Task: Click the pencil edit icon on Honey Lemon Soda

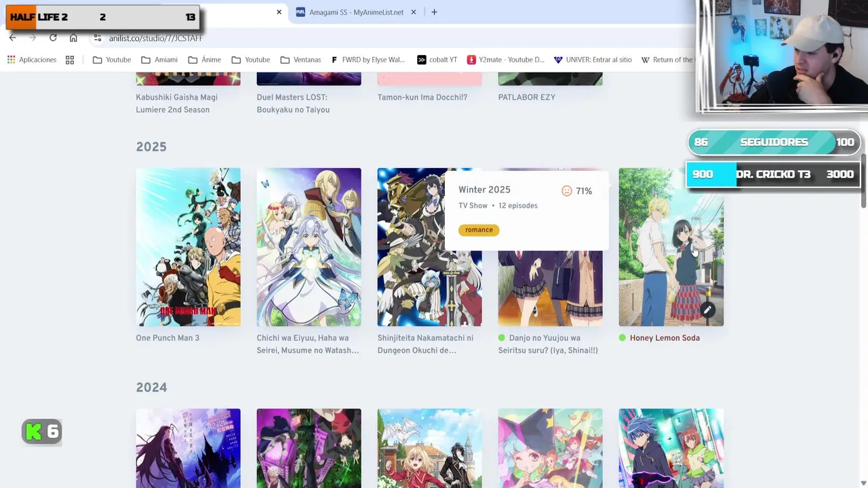Action: pos(707,310)
